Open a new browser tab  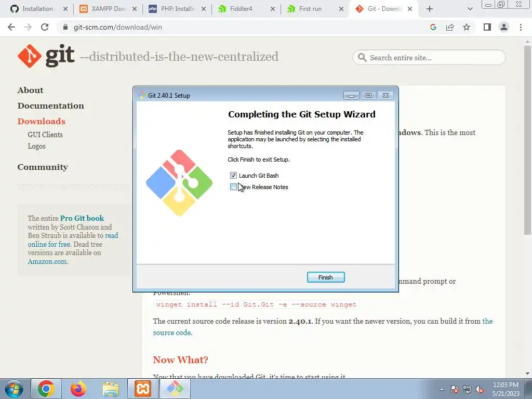click(430, 9)
